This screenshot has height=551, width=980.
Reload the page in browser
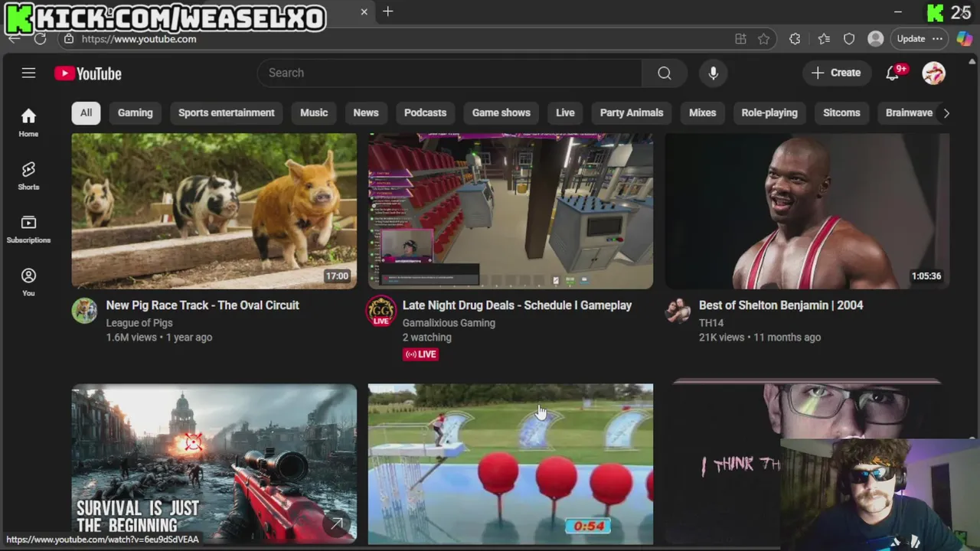pos(40,39)
